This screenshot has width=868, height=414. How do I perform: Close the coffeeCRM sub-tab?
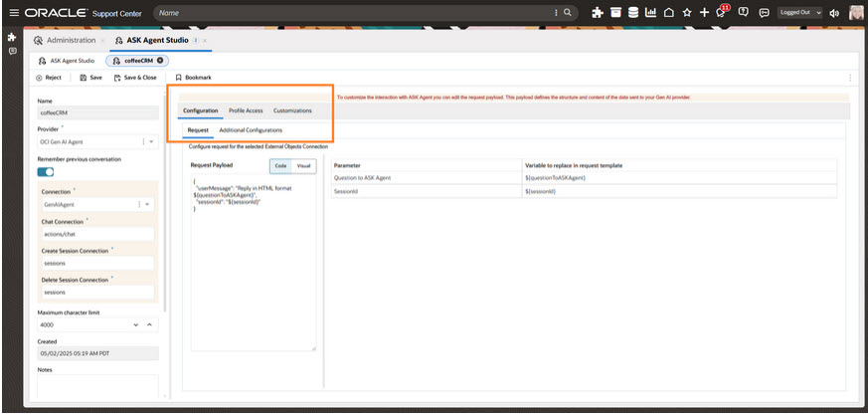[160, 61]
